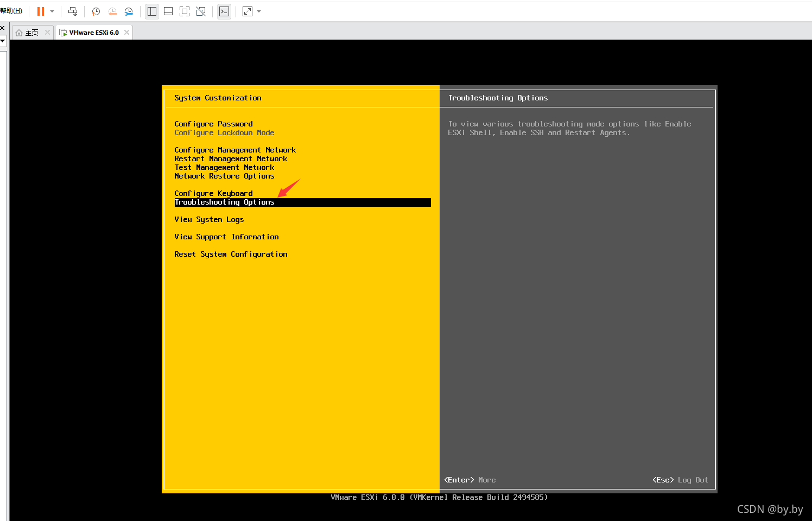812x521 pixels.
Task: Open View Support Information
Action: pyautogui.click(x=226, y=237)
